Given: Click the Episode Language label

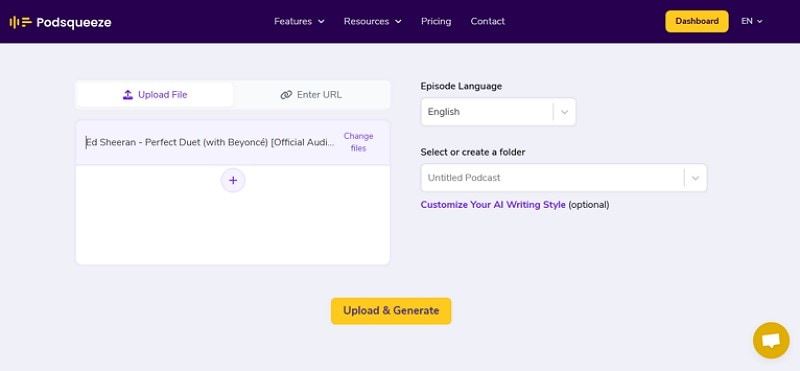Looking at the screenshot, I should click(461, 86).
